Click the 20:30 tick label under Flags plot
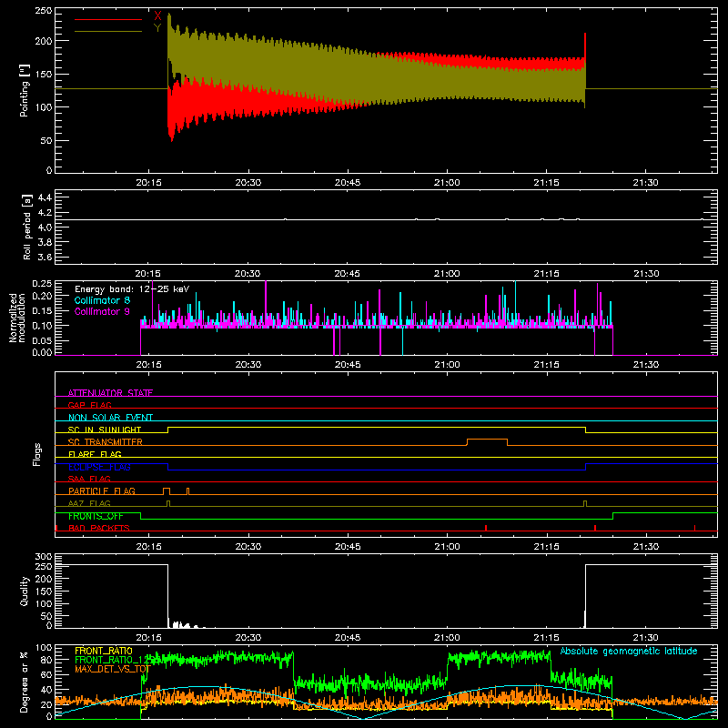 coord(248,547)
